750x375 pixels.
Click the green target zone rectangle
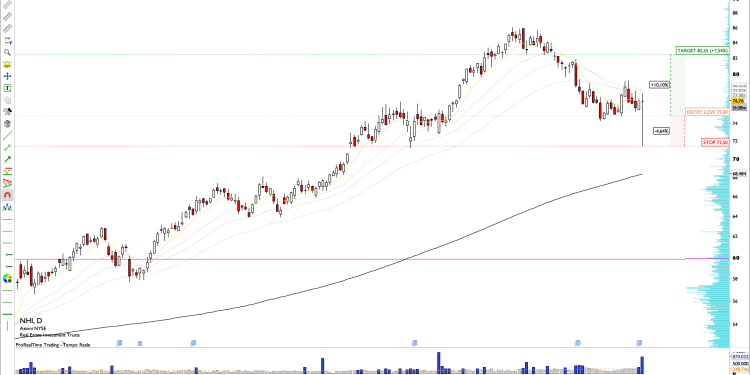[x=678, y=85]
